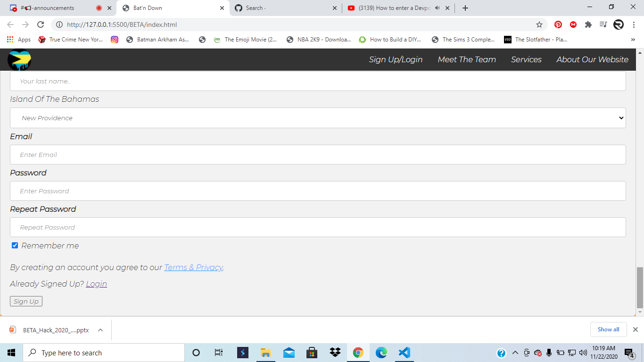Open the media control playlist icon
Screen dimensions: 644x362
pyautogui.click(x=603, y=25)
